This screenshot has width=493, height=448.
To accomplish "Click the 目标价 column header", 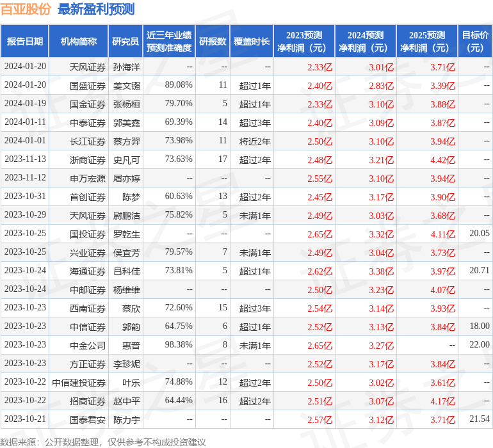I will pos(475,41).
